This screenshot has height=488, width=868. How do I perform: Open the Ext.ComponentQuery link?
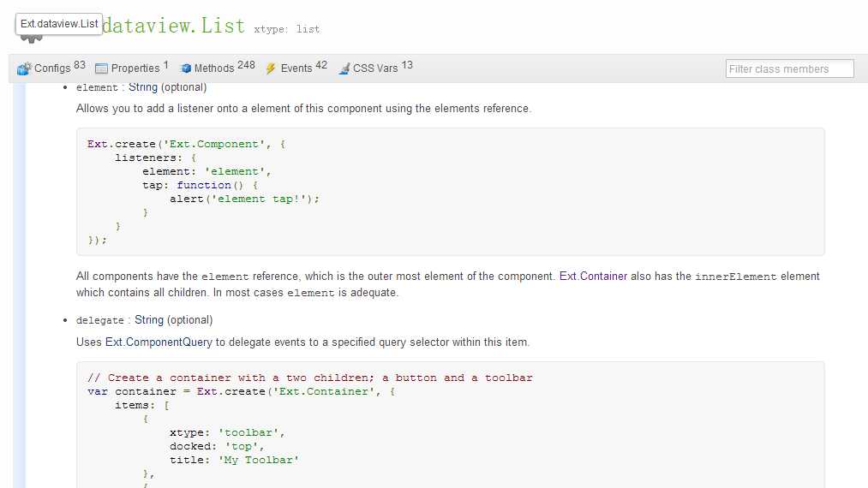point(159,342)
